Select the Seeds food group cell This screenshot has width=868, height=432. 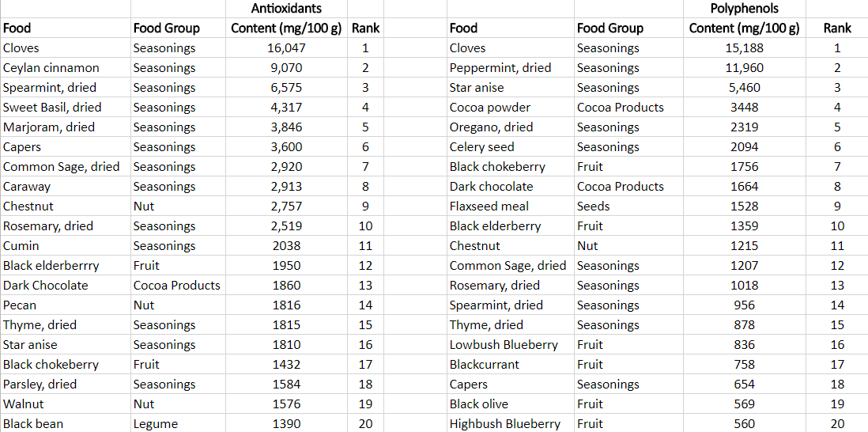628,206
